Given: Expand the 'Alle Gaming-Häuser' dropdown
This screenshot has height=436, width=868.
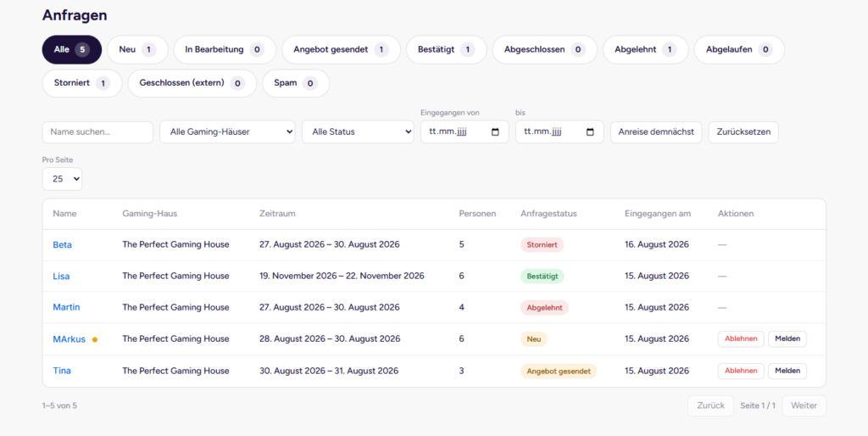Looking at the screenshot, I should (x=227, y=132).
